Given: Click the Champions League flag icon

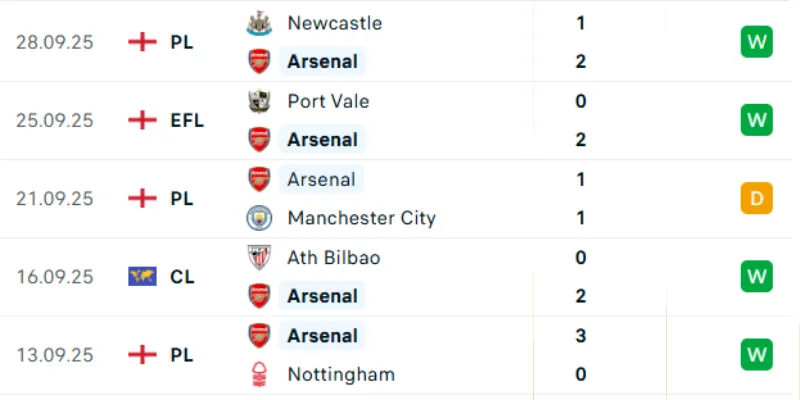Looking at the screenshot, I should (142, 276).
